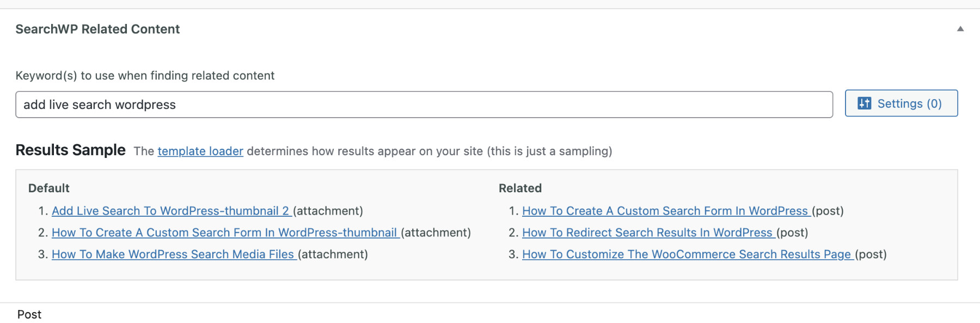This screenshot has height=323, width=980.
Task: Open How To Make WordPress Search Media Files link
Action: [173, 254]
